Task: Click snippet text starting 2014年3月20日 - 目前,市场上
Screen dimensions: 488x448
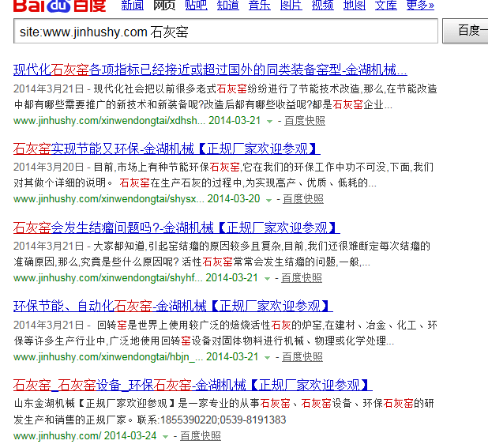Action: click(x=223, y=175)
